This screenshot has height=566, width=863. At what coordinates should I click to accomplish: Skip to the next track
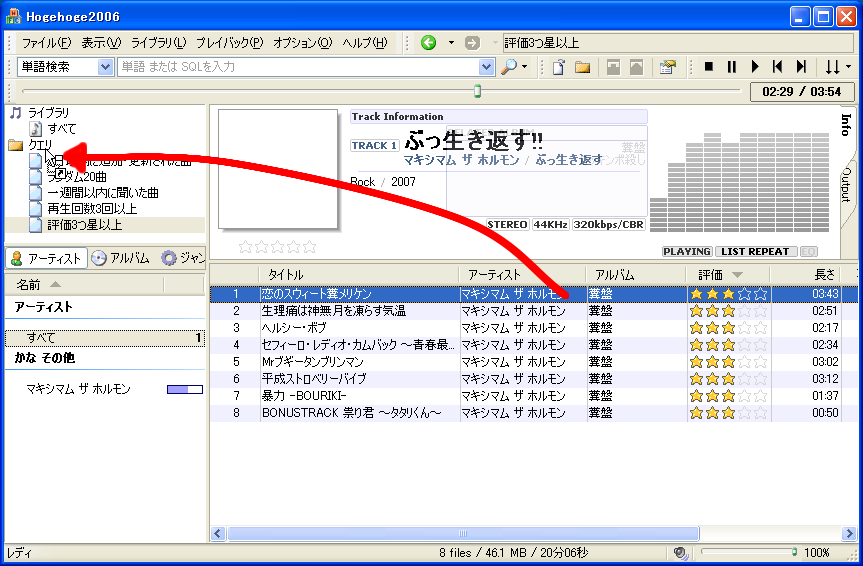[801, 67]
